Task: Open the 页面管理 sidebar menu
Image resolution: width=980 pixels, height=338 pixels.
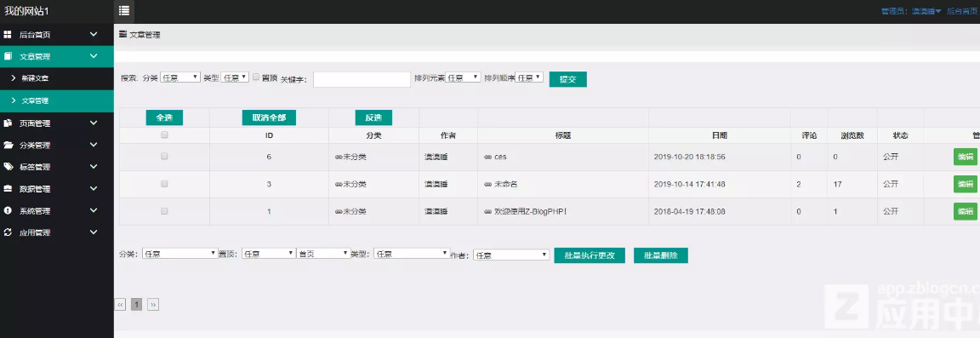Action: [57, 123]
